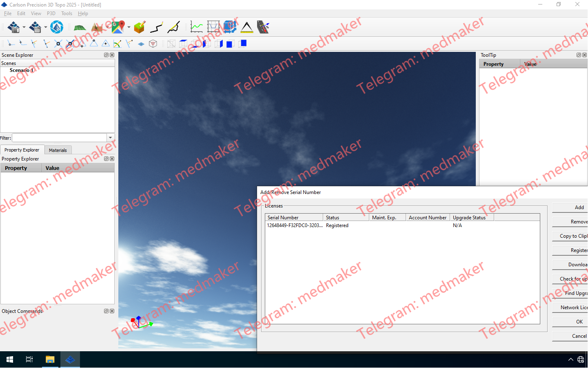Viewport: 588px width, 368px height.
Task: Click the Google Maps import icon
Action: point(118,27)
